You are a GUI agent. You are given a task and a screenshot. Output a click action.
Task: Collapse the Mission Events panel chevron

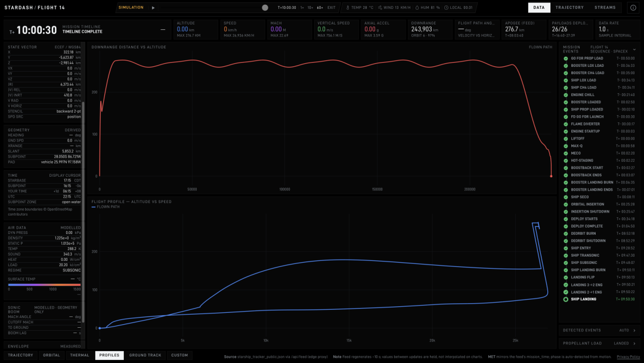(x=634, y=50)
